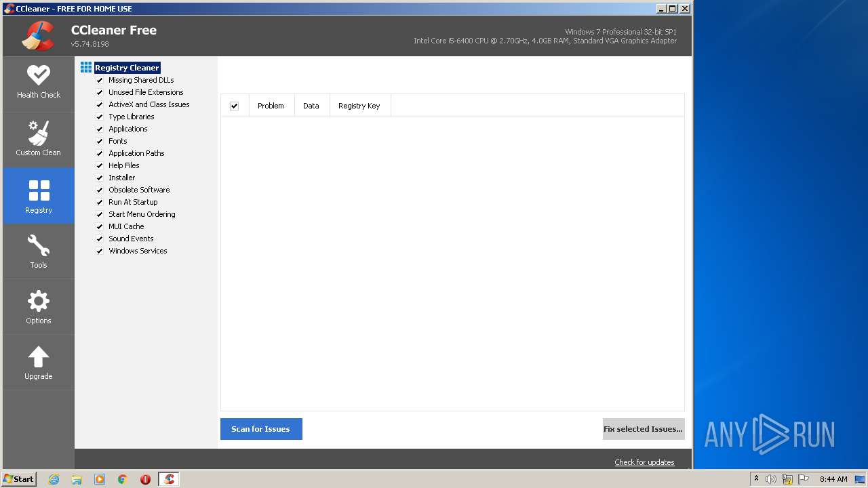Toggle the Applications checkbox
The height and width of the screenshot is (488, 868).
click(100, 129)
